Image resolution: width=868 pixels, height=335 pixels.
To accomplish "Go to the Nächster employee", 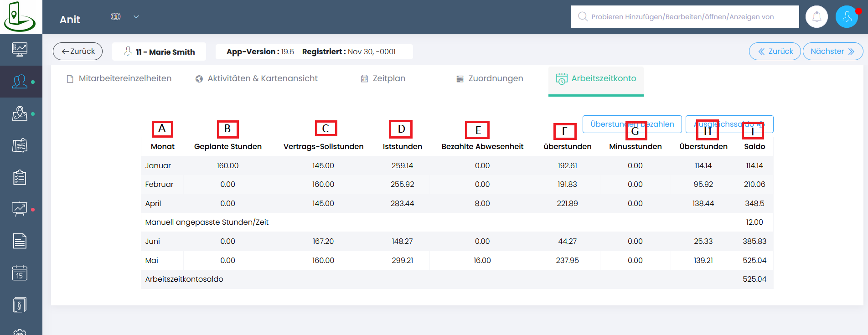I will (832, 52).
